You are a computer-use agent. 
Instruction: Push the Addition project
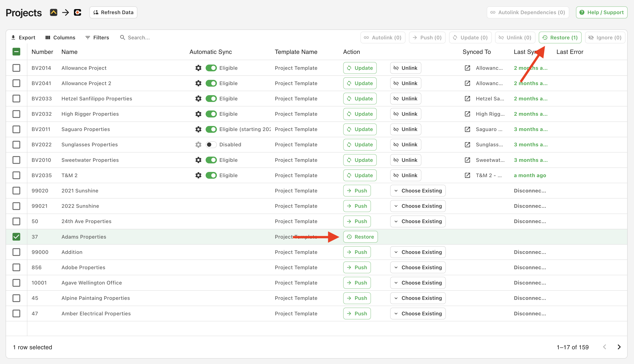coord(357,252)
